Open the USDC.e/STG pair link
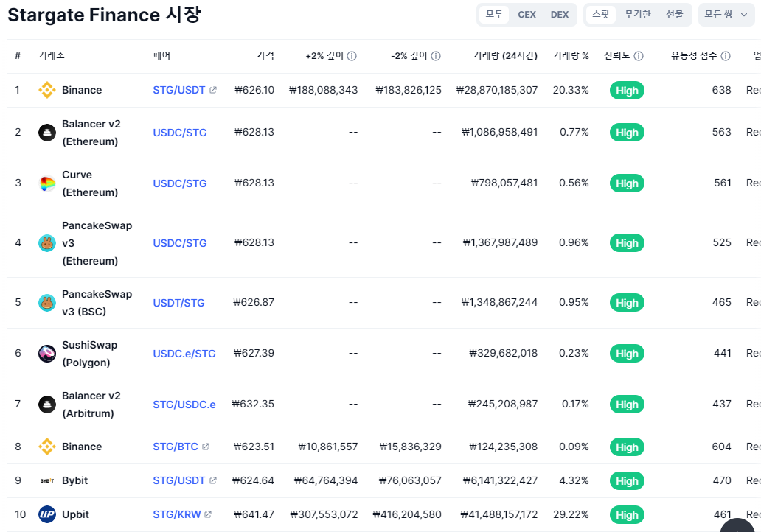The width and height of the screenshot is (761, 532). click(x=184, y=354)
